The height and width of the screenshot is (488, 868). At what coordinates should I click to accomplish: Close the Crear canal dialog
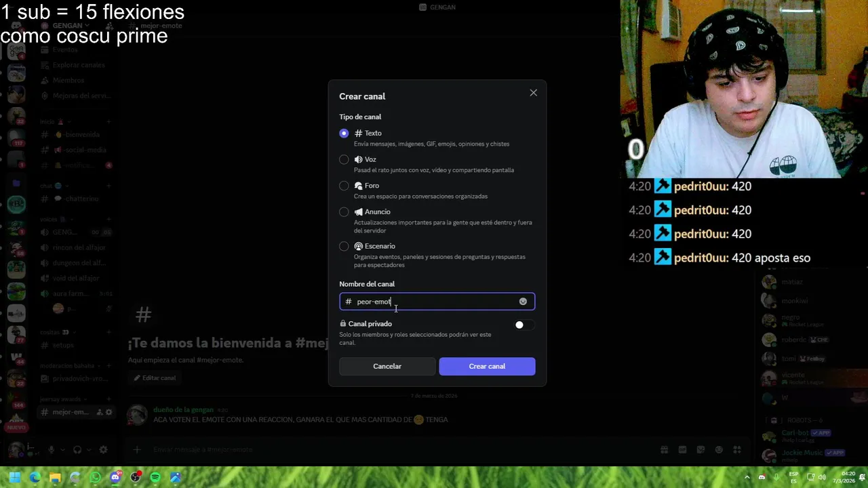tap(534, 93)
